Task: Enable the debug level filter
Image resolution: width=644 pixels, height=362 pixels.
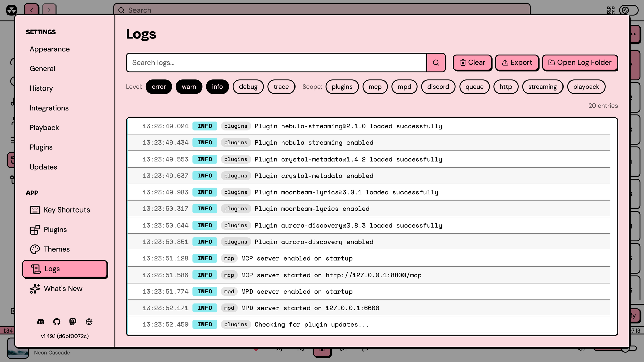Action: coord(248,87)
